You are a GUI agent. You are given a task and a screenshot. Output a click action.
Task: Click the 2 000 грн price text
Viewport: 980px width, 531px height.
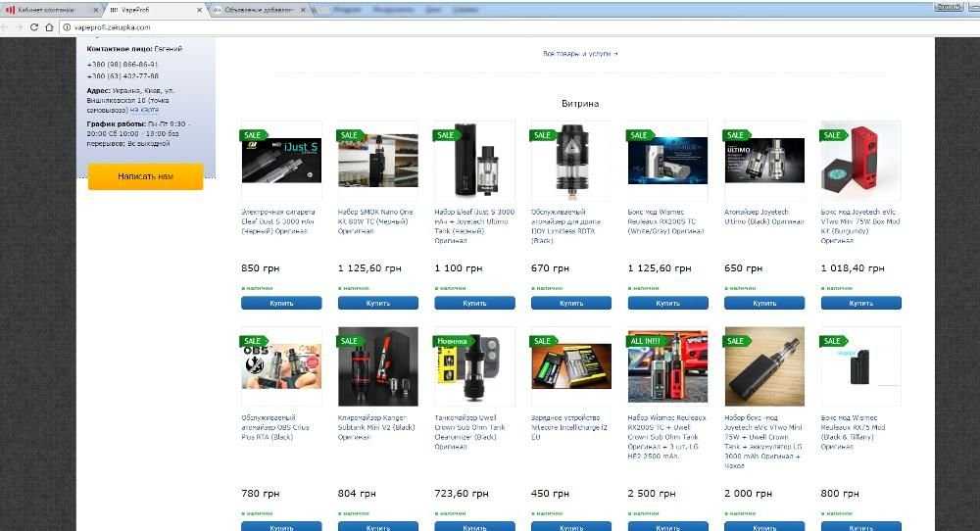tap(748, 494)
